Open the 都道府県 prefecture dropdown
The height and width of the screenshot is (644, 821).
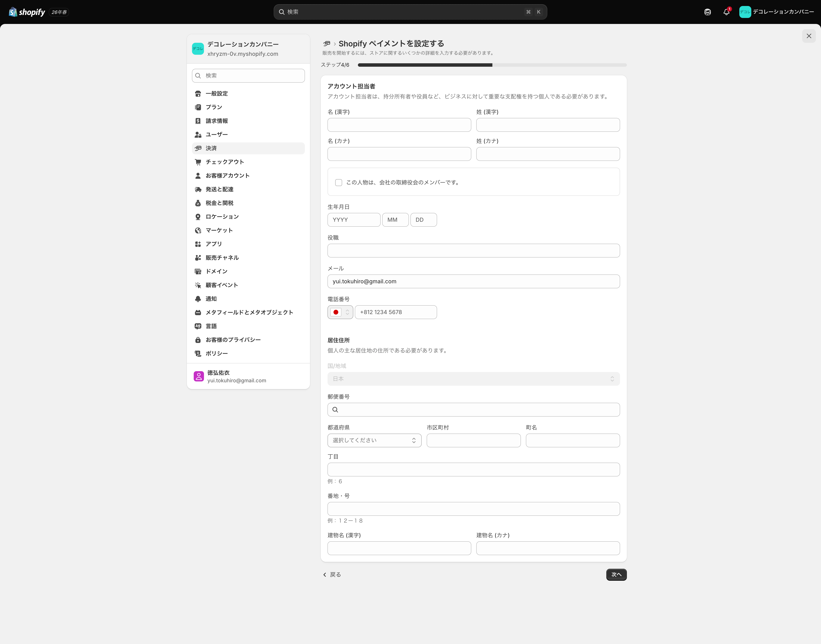(374, 440)
